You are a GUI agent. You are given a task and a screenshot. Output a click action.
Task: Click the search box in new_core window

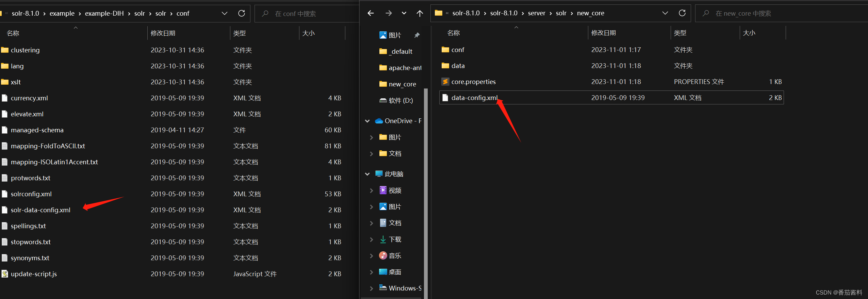pyautogui.click(x=782, y=13)
